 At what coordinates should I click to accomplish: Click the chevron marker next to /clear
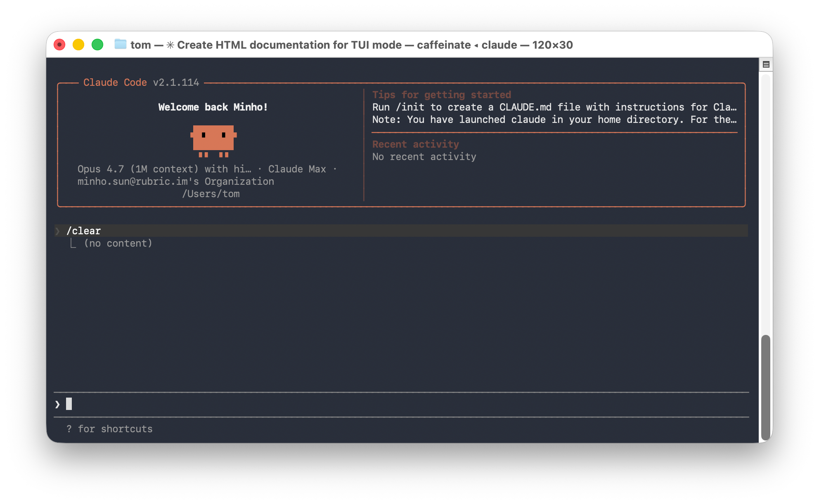coord(57,231)
